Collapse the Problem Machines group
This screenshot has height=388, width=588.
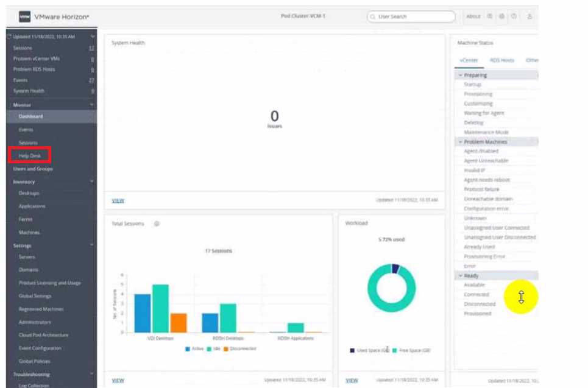click(x=461, y=142)
